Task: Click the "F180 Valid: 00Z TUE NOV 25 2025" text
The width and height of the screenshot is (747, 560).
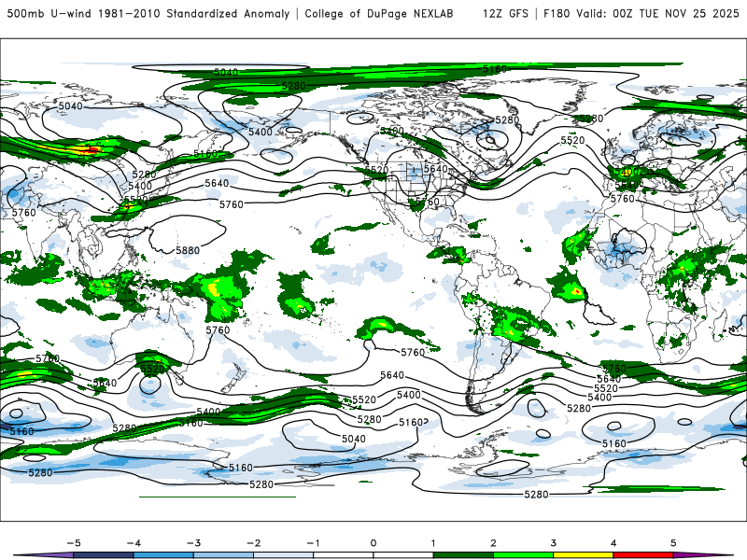Action: [641, 13]
